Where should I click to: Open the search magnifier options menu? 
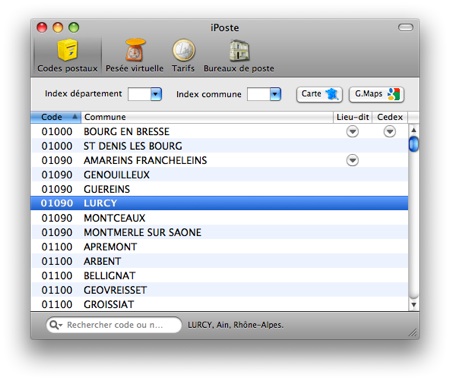click(55, 325)
